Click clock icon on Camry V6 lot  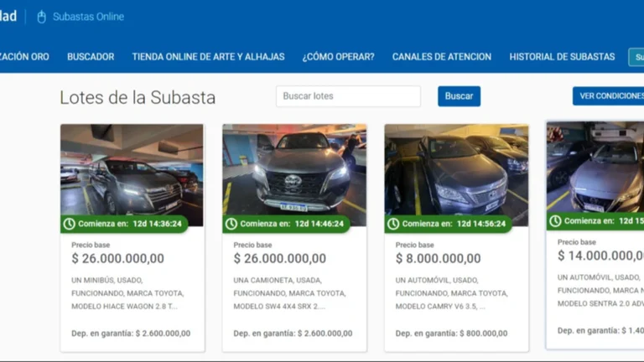(393, 224)
